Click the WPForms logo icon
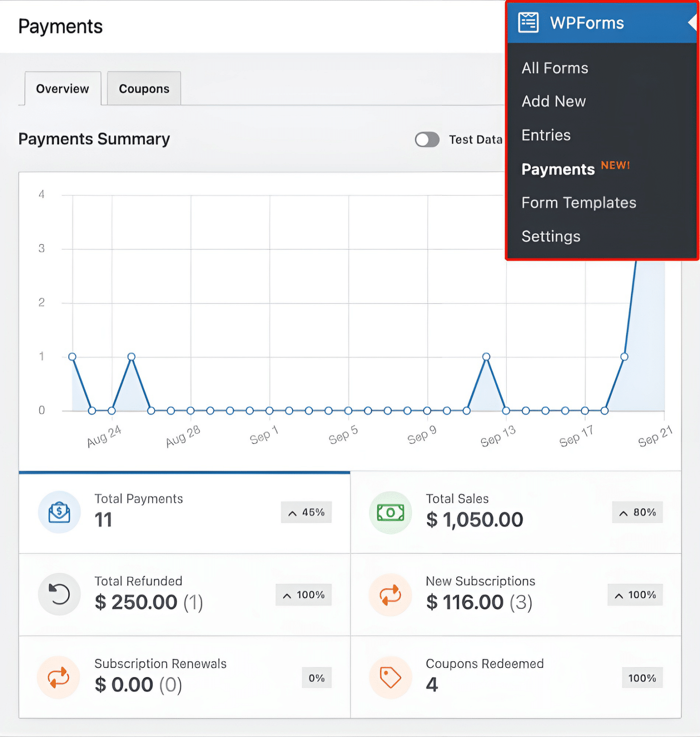700x737 pixels. [528, 22]
